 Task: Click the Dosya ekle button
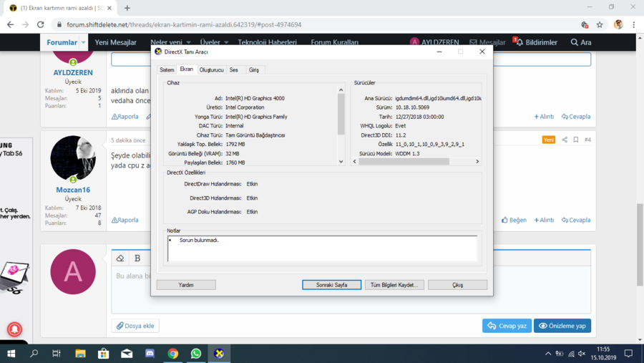click(x=135, y=326)
